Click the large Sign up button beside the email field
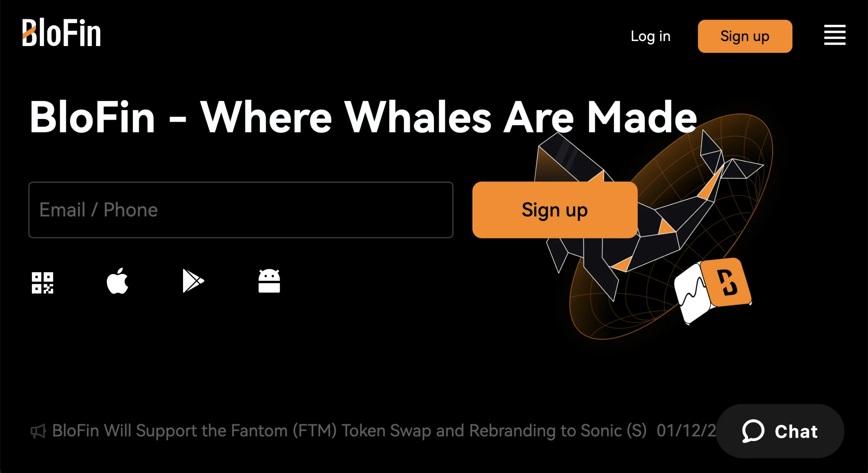868x473 pixels. [555, 210]
